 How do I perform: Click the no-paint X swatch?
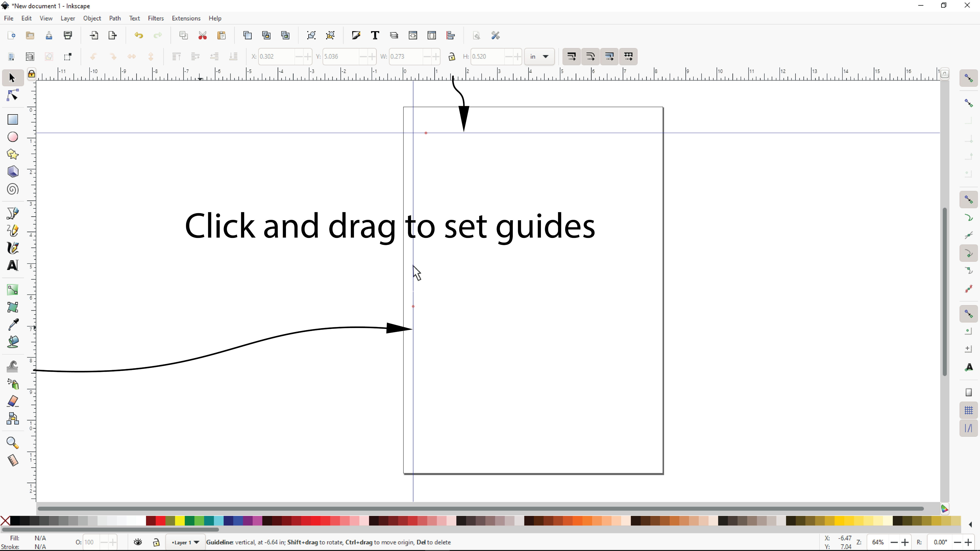[x=5, y=521]
